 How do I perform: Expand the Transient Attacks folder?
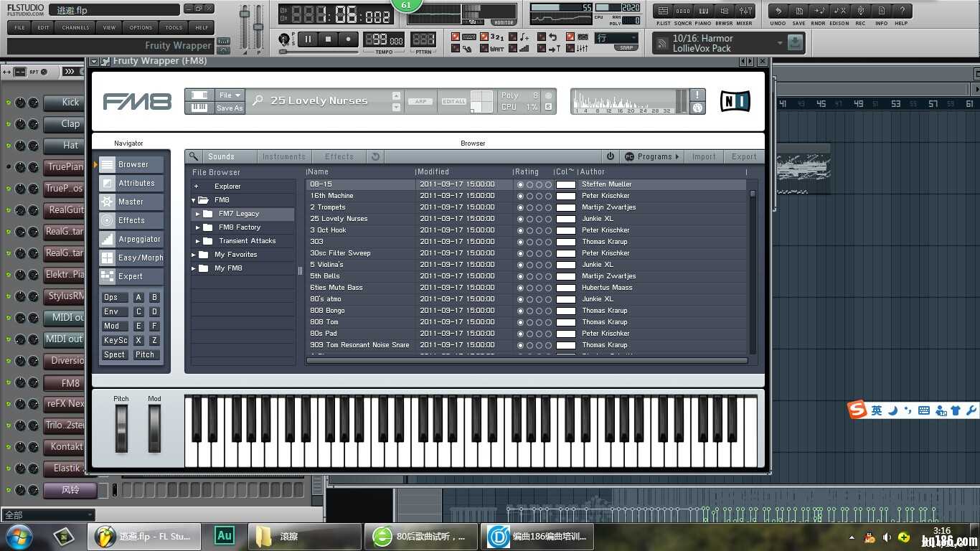point(198,241)
